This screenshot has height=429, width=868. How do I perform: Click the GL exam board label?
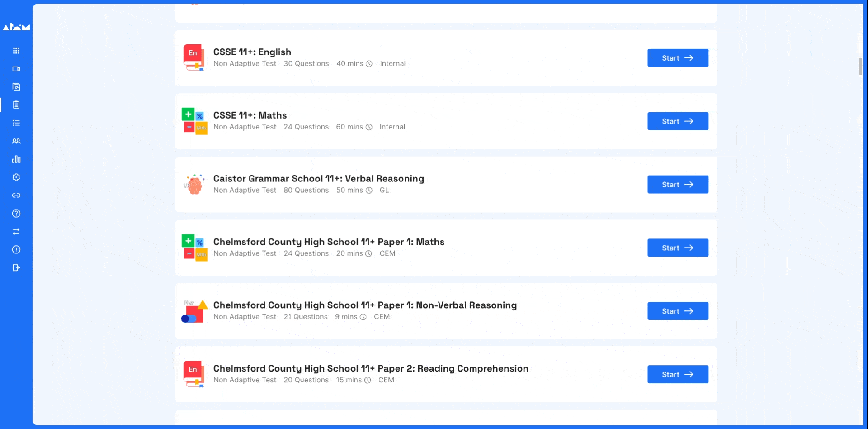click(x=384, y=191)
